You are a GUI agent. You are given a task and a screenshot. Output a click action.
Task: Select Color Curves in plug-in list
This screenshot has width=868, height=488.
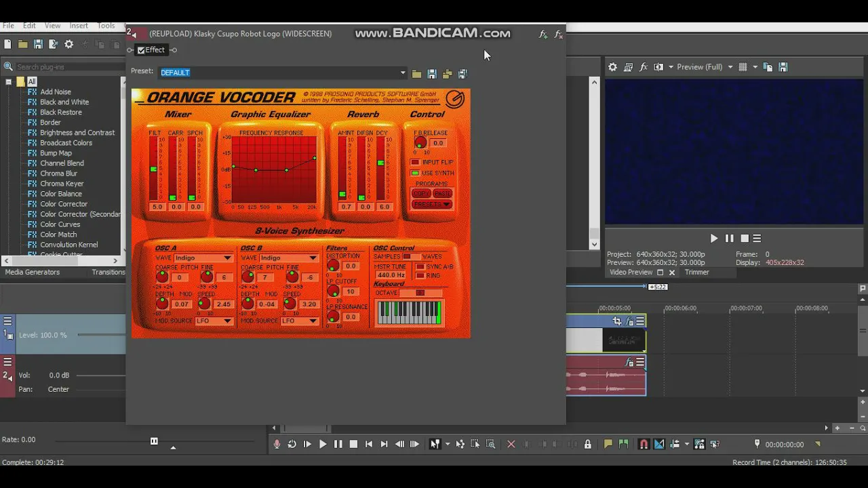(60, 224)
